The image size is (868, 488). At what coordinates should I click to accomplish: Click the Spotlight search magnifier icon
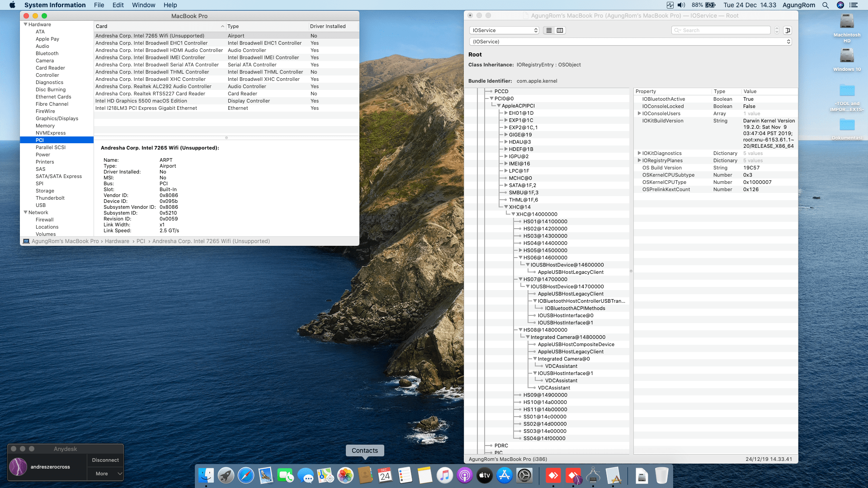(x=826, y=5)
